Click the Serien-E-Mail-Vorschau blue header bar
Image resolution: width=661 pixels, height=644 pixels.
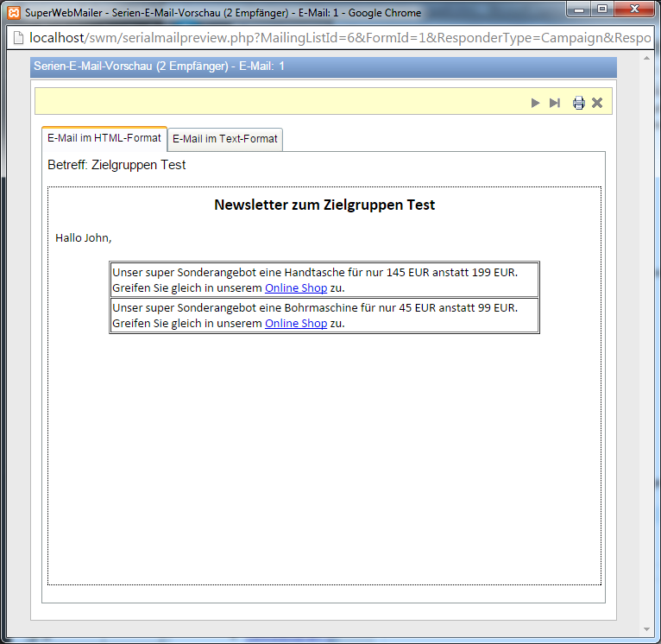324,66
